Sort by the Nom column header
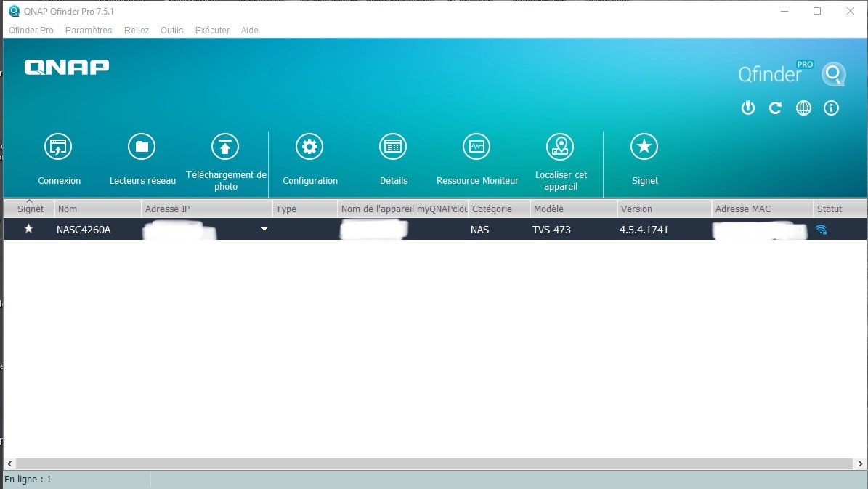 97,209
